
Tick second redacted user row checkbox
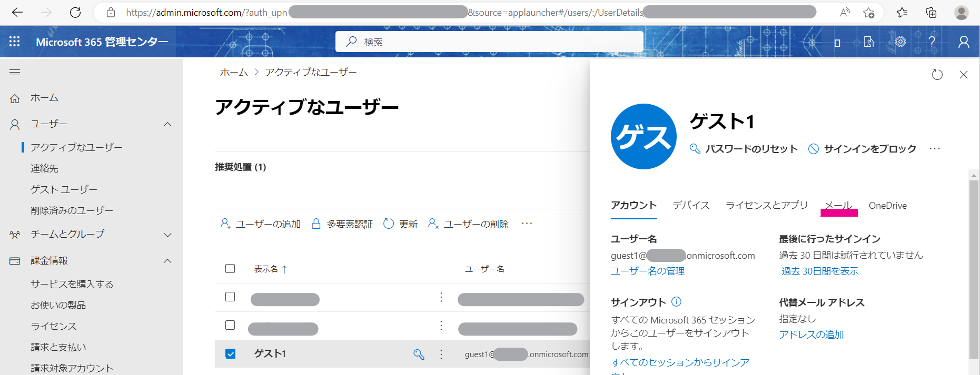tap(230, 325)
